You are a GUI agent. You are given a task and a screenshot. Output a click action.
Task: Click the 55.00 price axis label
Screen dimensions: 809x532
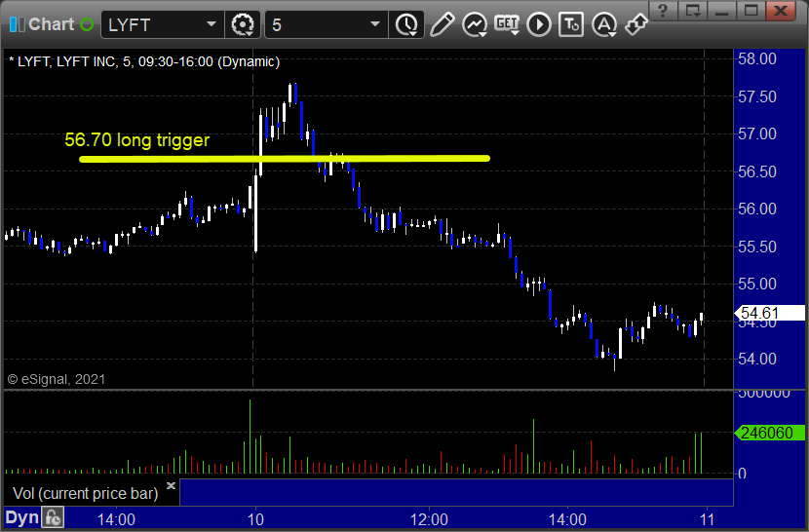[757, 284]
